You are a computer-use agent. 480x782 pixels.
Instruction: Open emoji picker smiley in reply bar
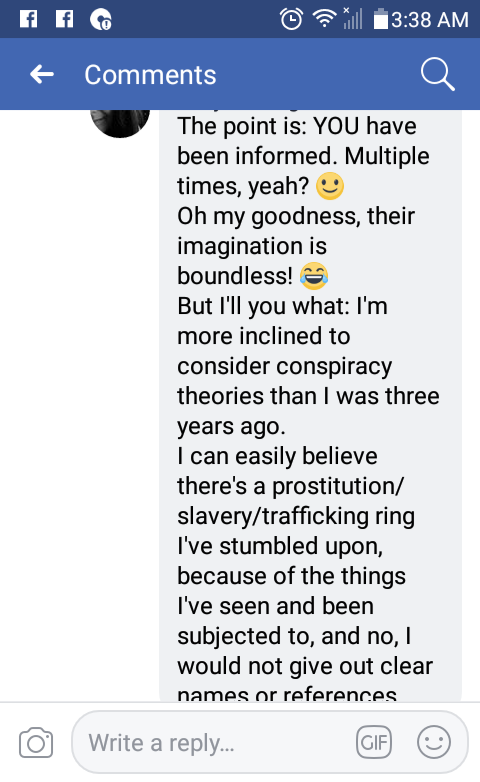434,742
